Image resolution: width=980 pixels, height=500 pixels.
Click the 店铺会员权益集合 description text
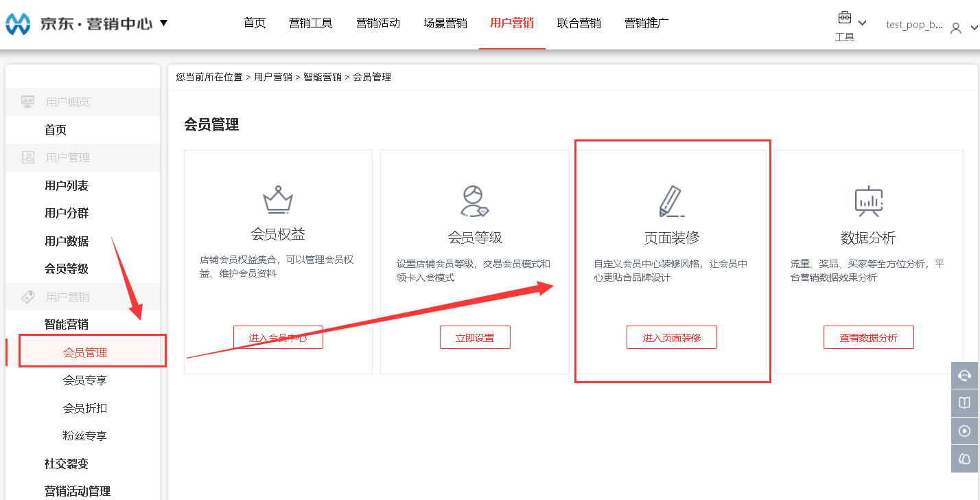pos(277,266)
